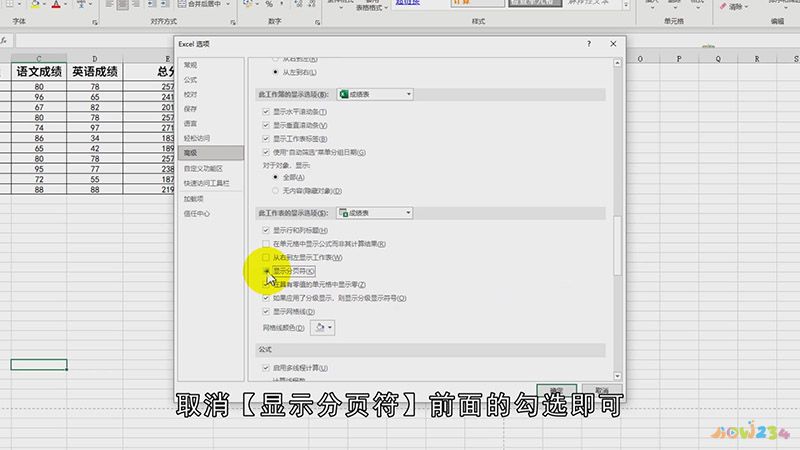Toggle the auto-filter group dates checkbox
The height and width of the screenshot is (450, 800).
pyautogui.click(x=266, y=152)
